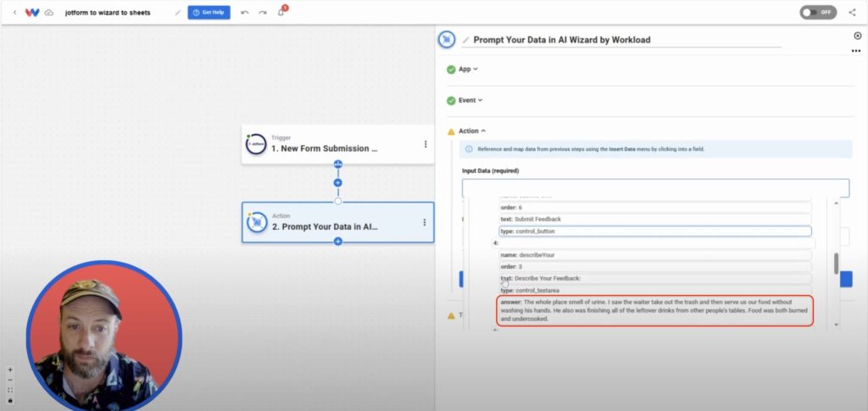Select 'text: Describe Your Feedback:' item
This screenshot has width=868, height=411.
tap(655, 278)
